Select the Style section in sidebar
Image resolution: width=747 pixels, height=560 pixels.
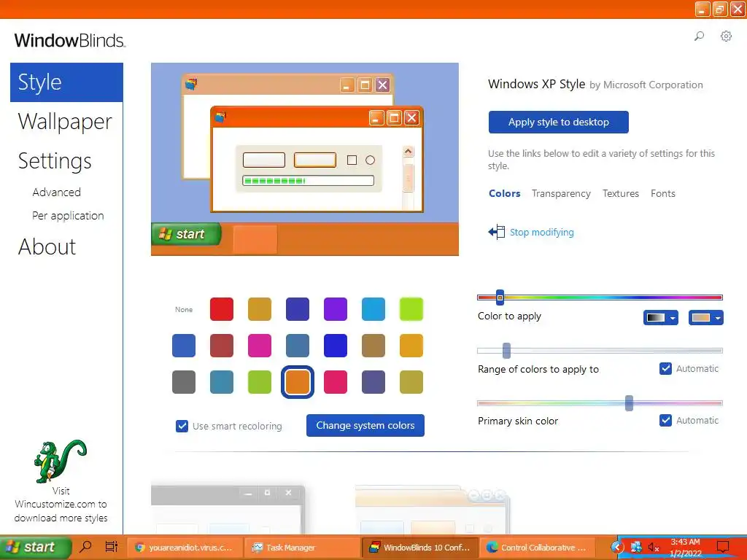coord(66,82)
